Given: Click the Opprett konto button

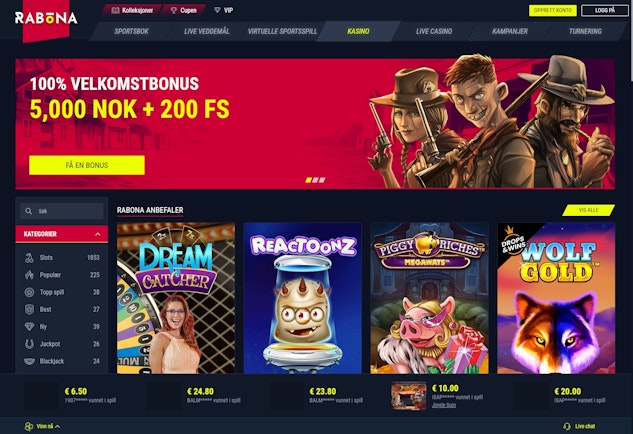Looking at the screenshot, I should 553,10.
